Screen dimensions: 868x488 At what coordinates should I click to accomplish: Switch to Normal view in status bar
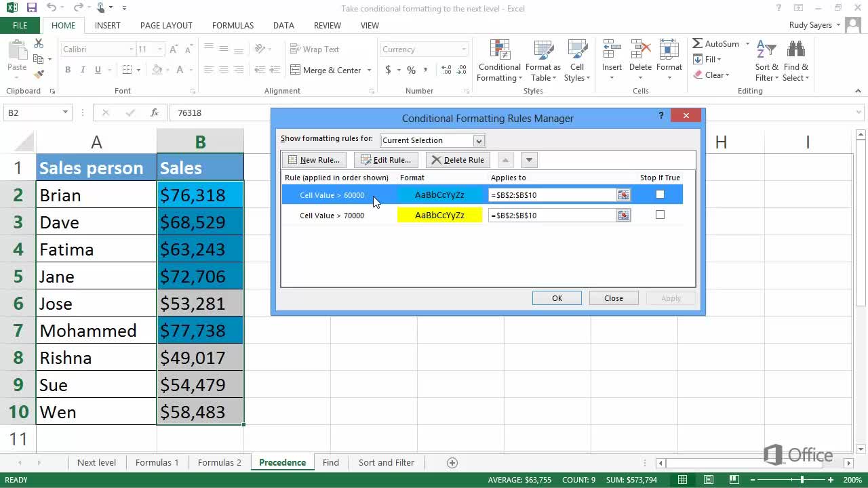684,480
